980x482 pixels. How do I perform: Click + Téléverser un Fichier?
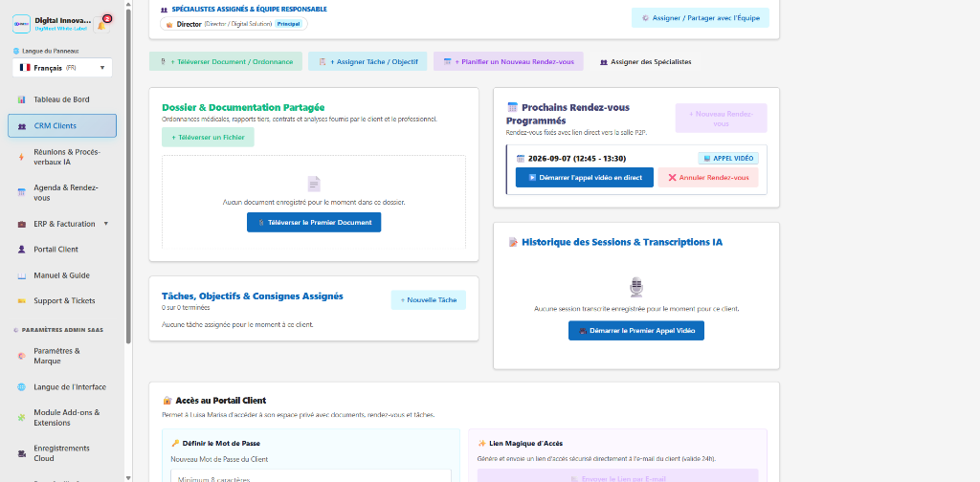(208, 138)
